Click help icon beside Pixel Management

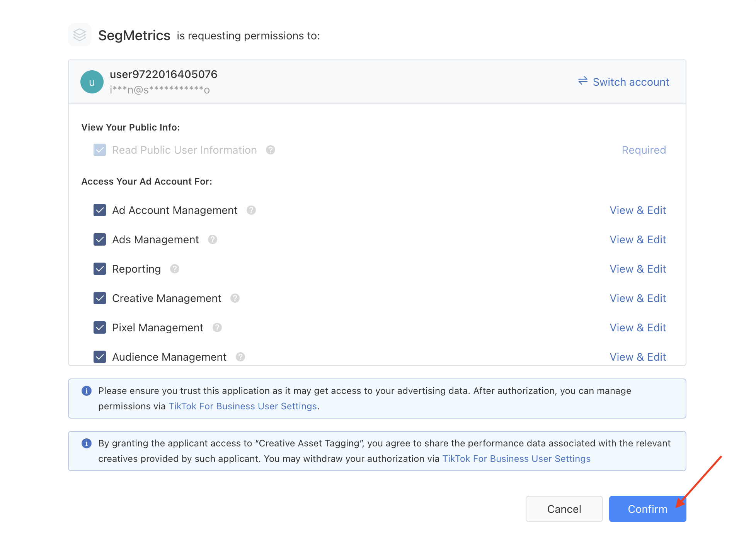tap(217, 327)
